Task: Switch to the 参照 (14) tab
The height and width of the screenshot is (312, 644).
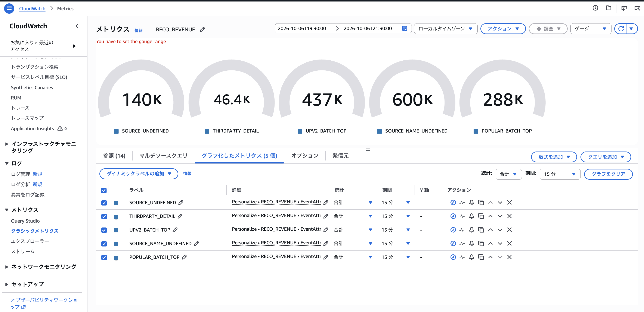Action: coord(114,156)
